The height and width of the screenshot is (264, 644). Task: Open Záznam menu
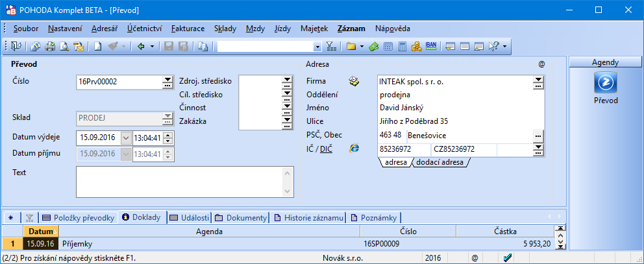point(351,29)
